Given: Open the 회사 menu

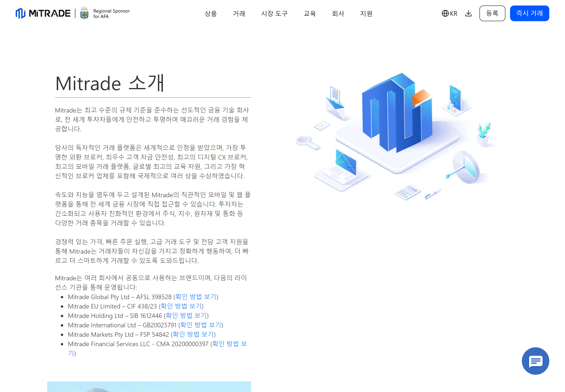Looking at the screenshot, I should click(338, 14).
